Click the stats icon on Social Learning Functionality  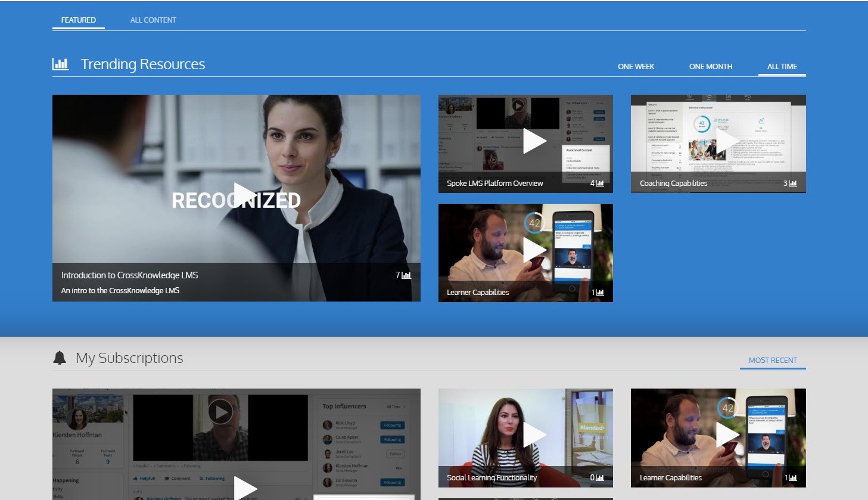599,478
